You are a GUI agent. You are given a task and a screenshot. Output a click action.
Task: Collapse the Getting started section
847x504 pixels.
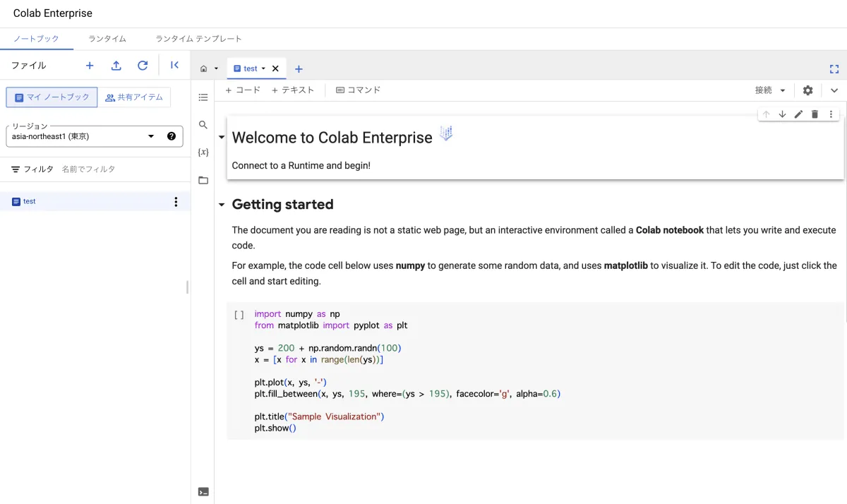coord(222,205)
